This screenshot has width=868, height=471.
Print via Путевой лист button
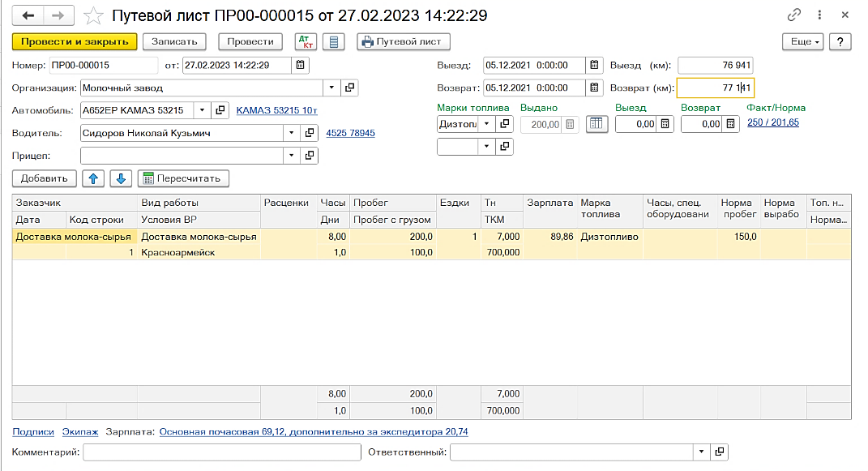tap(403, 41)
